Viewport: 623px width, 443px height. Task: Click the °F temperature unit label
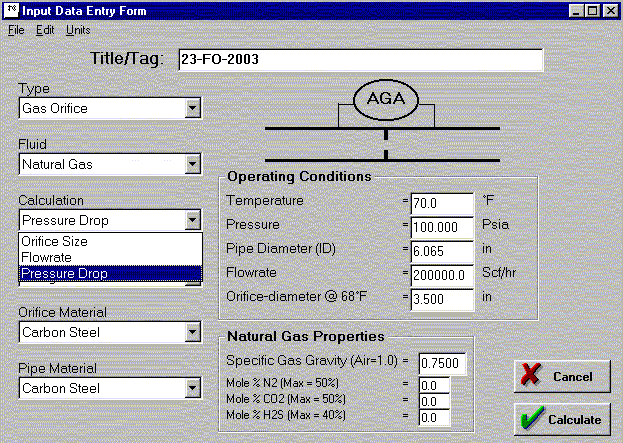488,200
